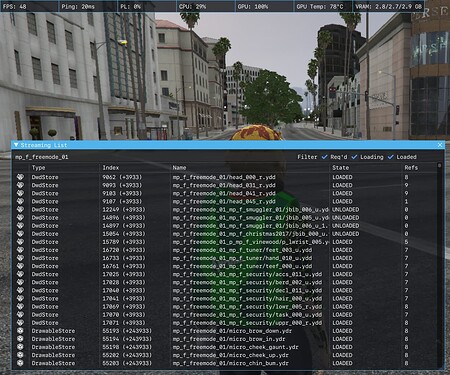Sort by the State column header

point(341,168)
